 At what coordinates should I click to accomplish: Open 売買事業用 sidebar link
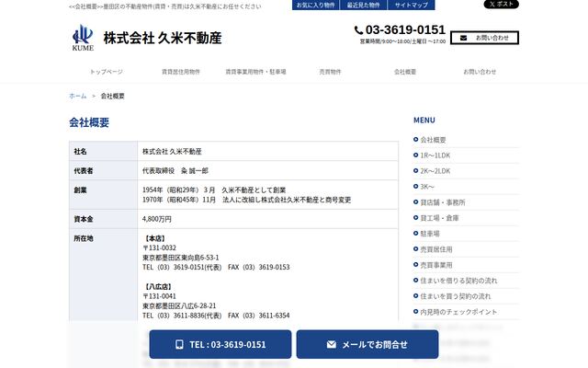pos(436,265)
